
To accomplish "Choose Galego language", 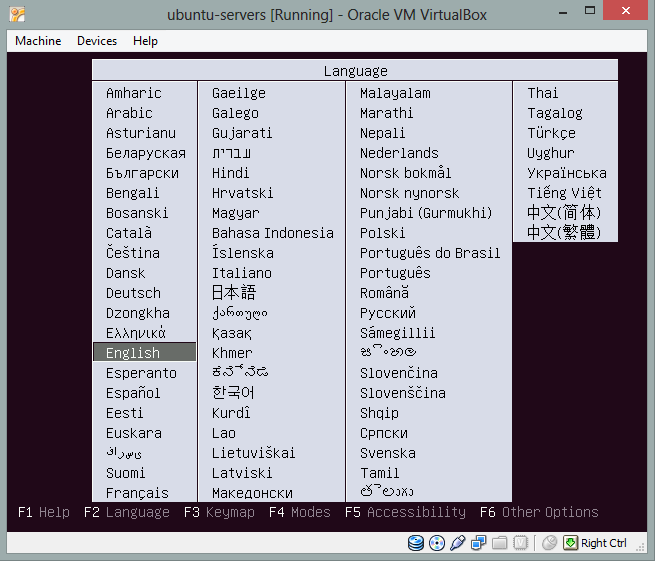I will tap(235, 113).
